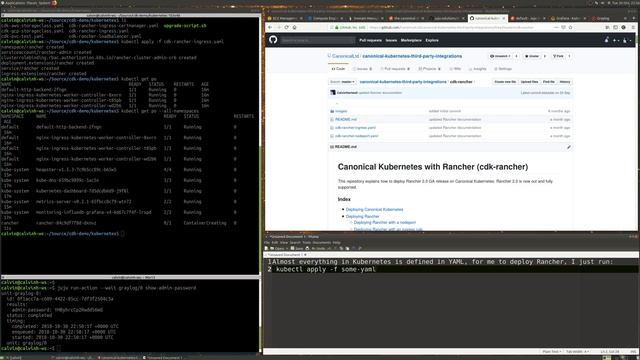640x360 pixels.
Task: Click the Unstar button
Action: [531, 56]
